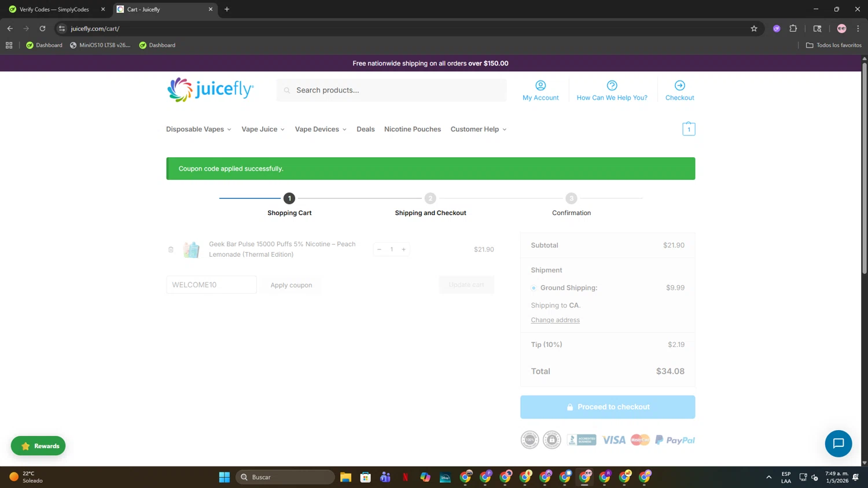Close the Verify Codes SimplyCodes tab

click(x=103, y=9)
